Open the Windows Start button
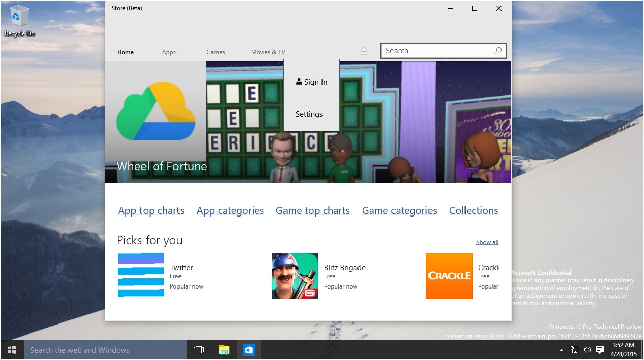 12,350
